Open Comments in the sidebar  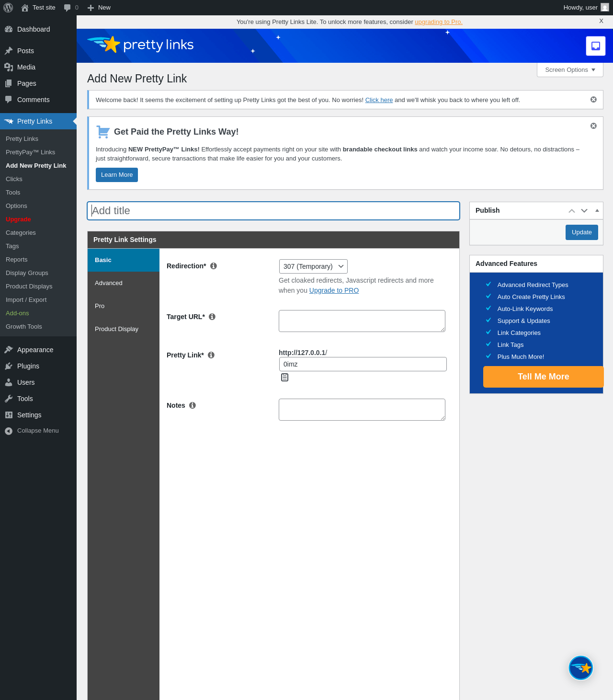coord(38,100)
